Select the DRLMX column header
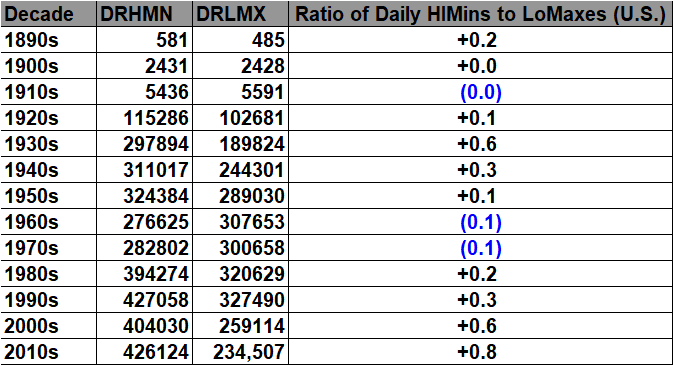Screen dimensions: 673x365 tap(240, 14)
